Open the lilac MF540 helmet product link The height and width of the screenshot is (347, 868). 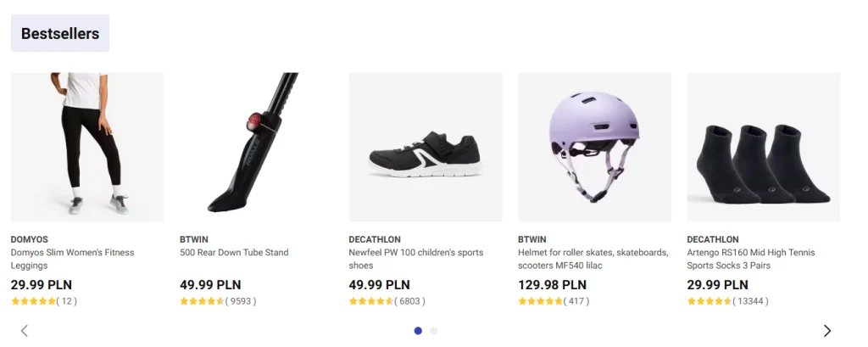click(x=593, y=259)
